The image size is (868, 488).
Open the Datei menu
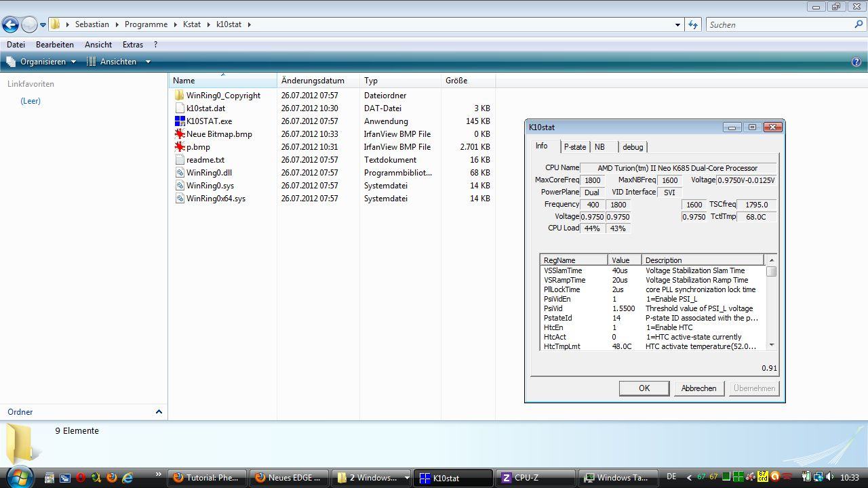(x=16, y=44)
